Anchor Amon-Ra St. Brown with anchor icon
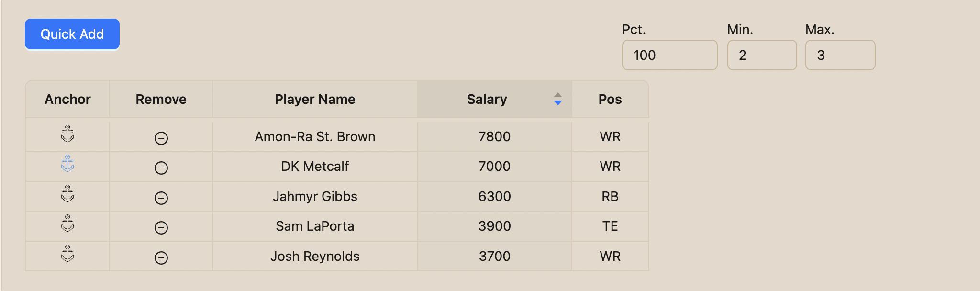This screenshot has width=980, height=291. (x=67, y=134)
